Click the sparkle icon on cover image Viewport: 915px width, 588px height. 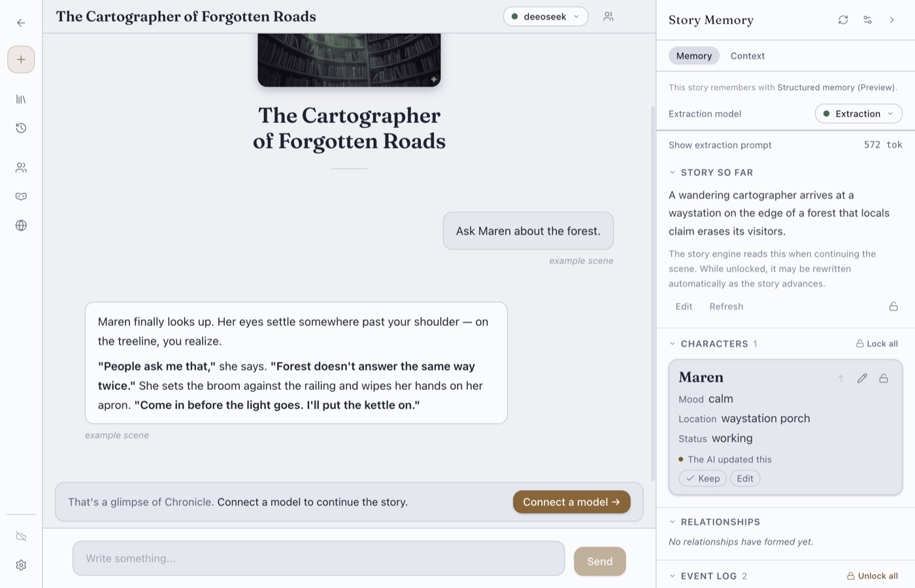(x=433, y=79)
